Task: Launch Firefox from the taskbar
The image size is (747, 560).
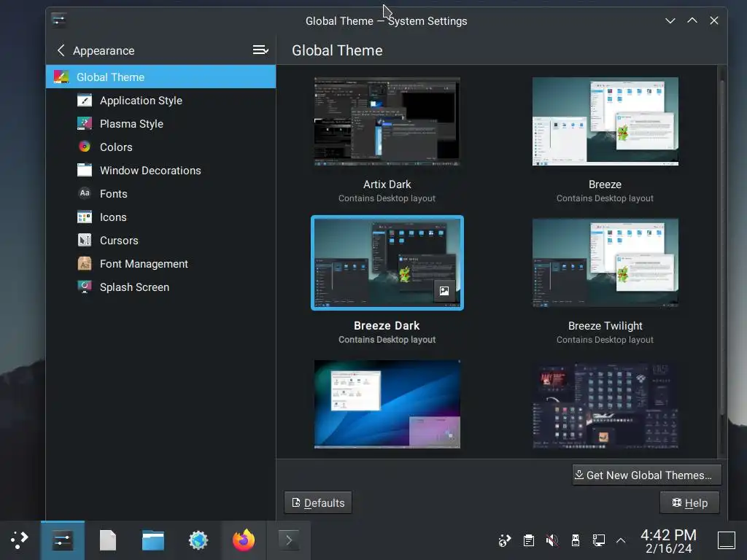Action: tap(244, 540)
